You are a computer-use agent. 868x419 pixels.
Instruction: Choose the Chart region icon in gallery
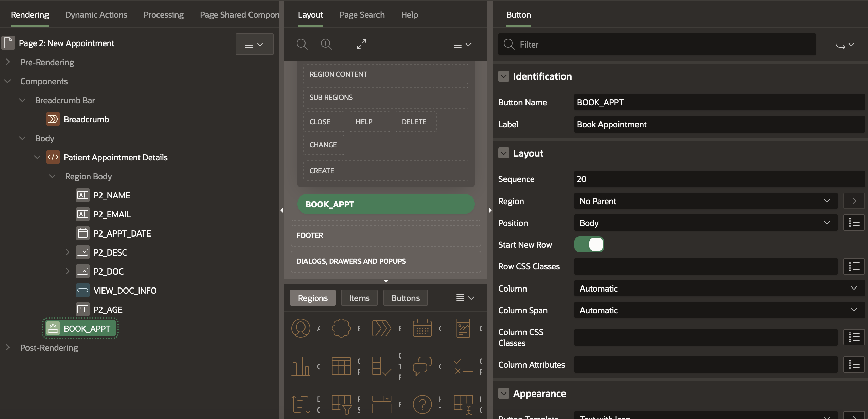tap(301, 366)
